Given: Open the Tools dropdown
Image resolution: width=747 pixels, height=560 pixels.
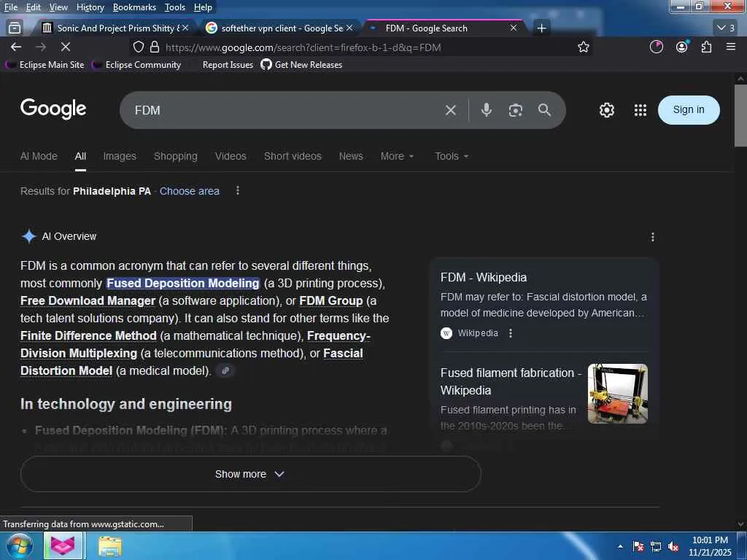Looking at the screenshot, I should point(452,156).
